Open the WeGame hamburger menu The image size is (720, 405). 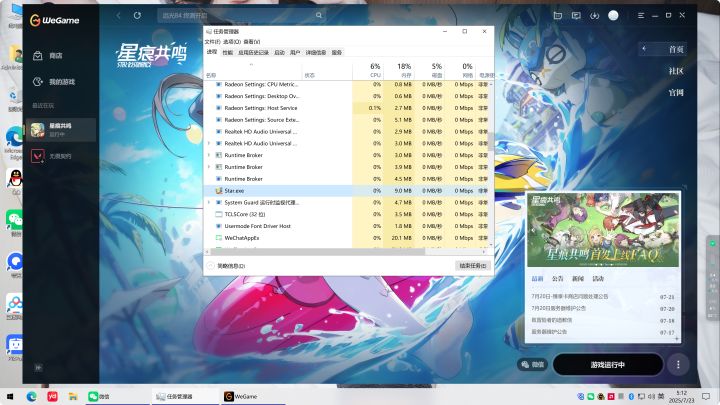coord(641,16)
